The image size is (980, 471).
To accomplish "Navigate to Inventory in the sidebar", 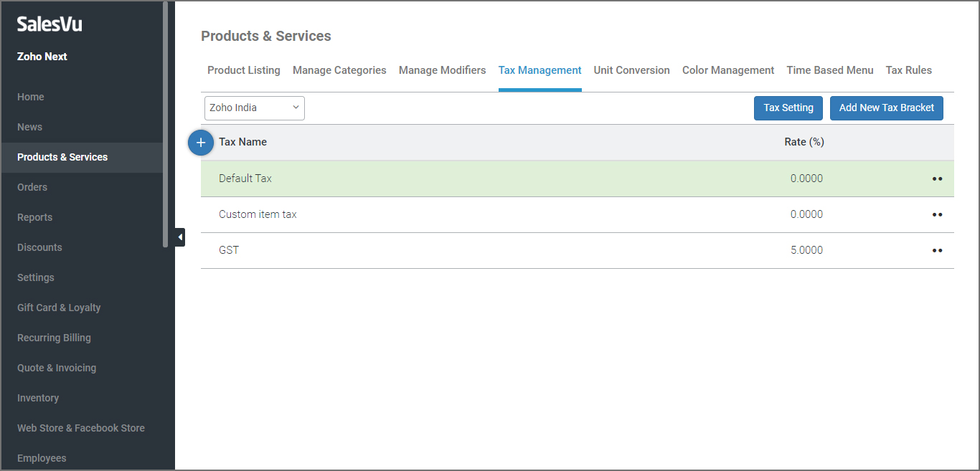I will click(38, 398).
